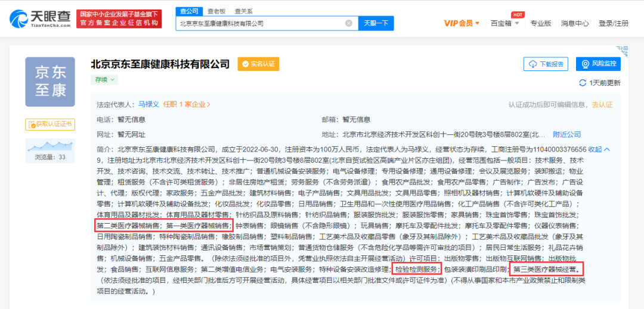Expand the 百宝箱 dropdown menu

[x=504, y=23]
